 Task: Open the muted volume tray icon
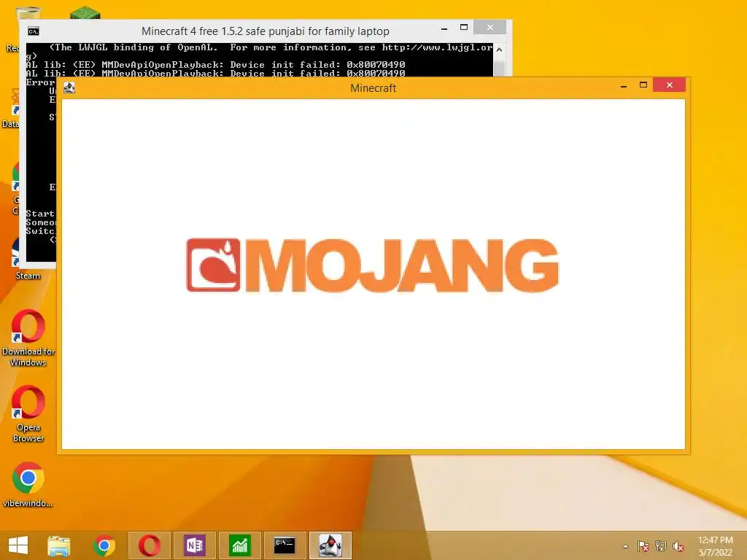click(678, 546)
